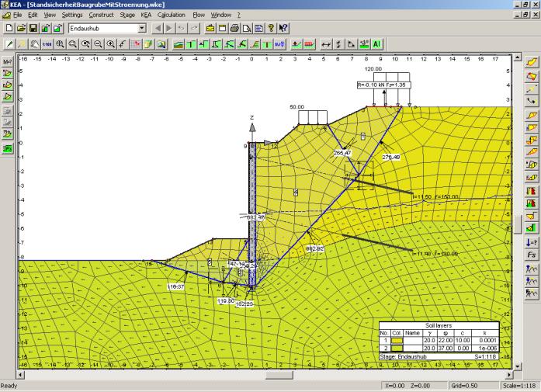The width and height of the screenshot is (541, 392).
Task: Open the File menu
Action: click(17, 15)
